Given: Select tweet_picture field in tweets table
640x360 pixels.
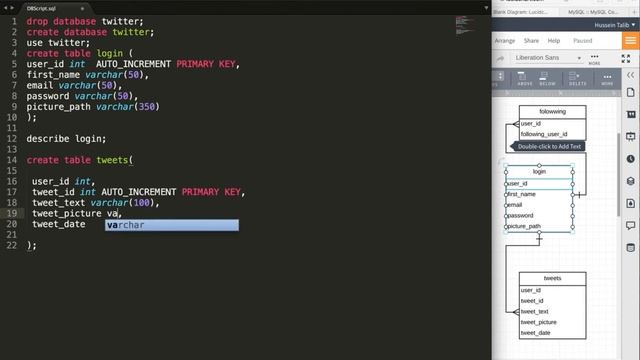Looking at the screenshot, I should pyautogui.click(x=552, y=322).
